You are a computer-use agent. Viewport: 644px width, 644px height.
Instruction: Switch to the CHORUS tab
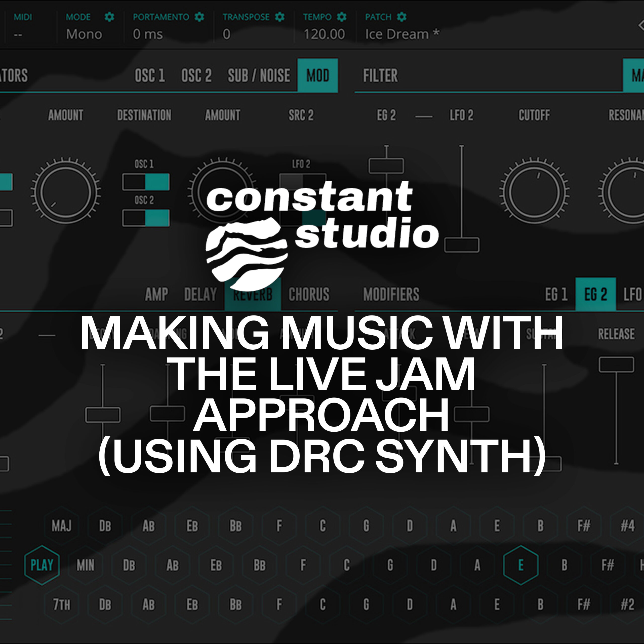tap(309, 294)
